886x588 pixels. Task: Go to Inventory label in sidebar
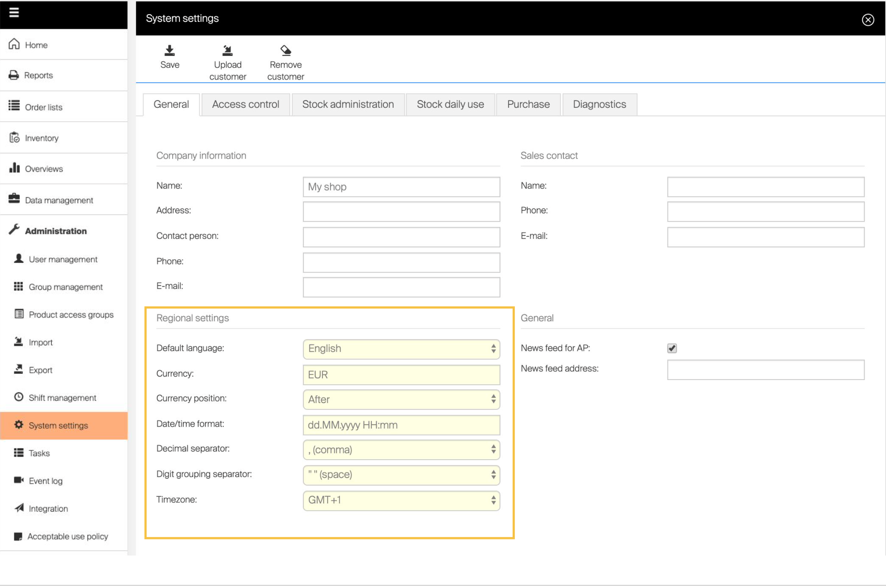tap(42, 138)
